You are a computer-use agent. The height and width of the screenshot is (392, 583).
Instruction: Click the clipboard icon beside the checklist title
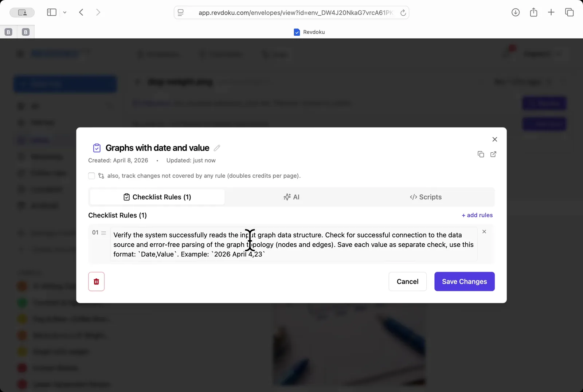97,148
